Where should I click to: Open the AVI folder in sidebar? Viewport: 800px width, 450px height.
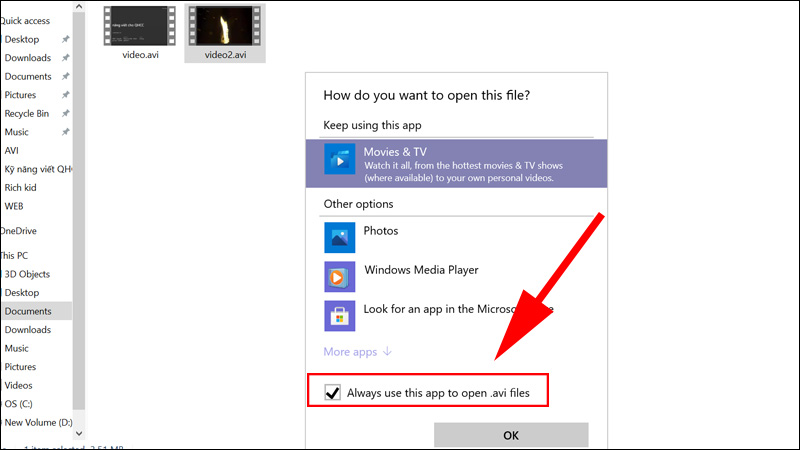pos(11,151)
